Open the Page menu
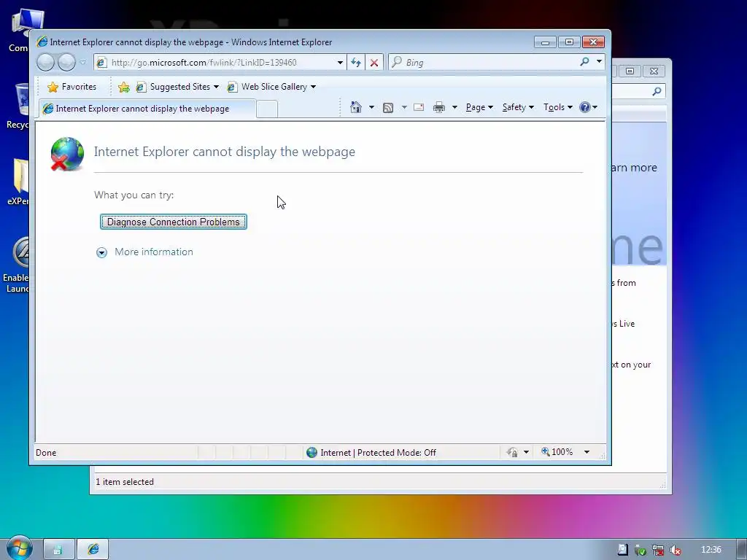The image size is (747, 560). coord(479,107)
